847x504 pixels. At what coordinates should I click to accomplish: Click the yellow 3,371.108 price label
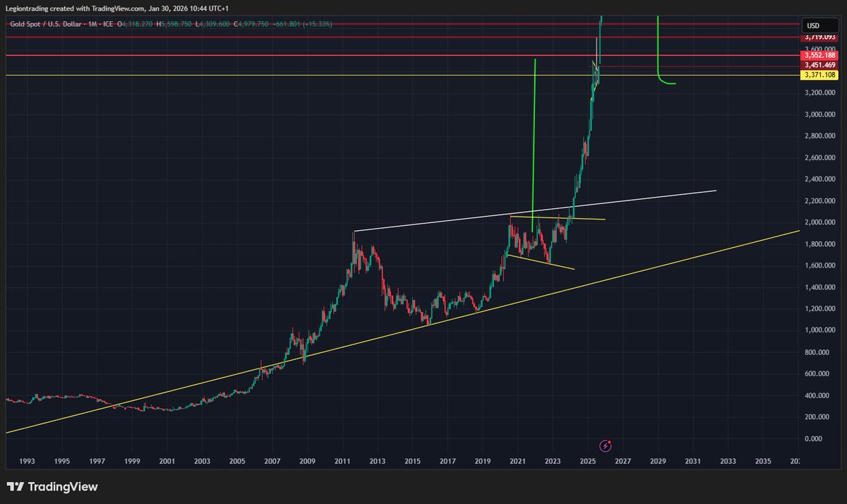click(819, 74)
